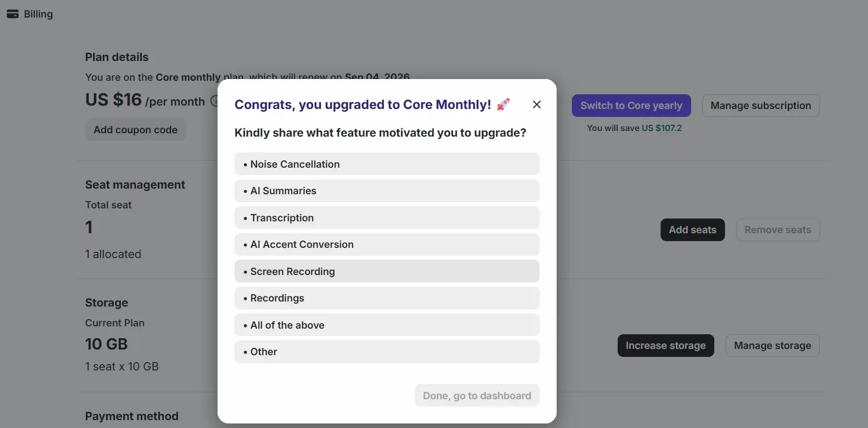868x428 pixels.
Task: Select the Transcription option
Action: click(387, 217)
